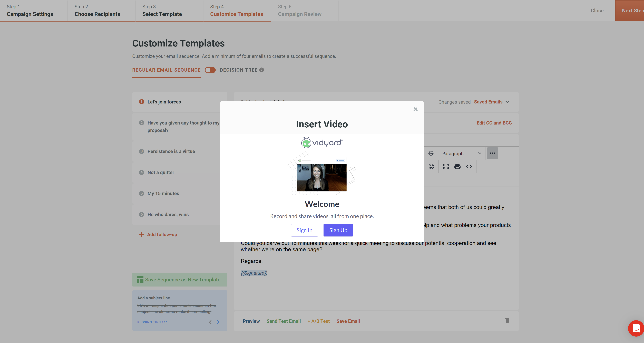Click the Vidyard video preview thumbnail

(x=321, y=177)
